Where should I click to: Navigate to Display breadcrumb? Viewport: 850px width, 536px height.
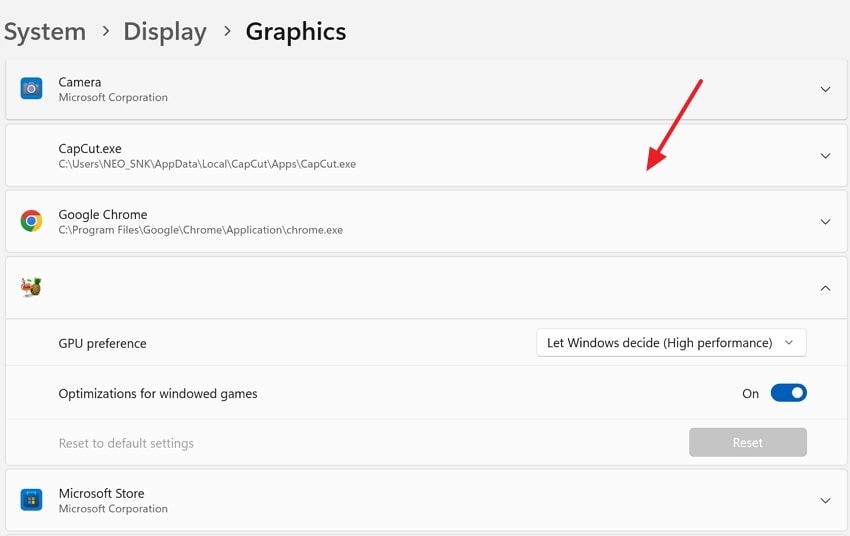coord(165,31)
